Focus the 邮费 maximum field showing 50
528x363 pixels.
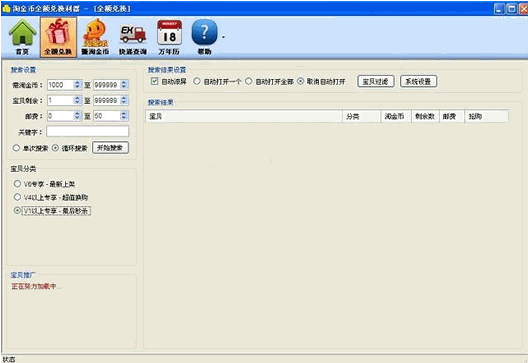point(106,116)
